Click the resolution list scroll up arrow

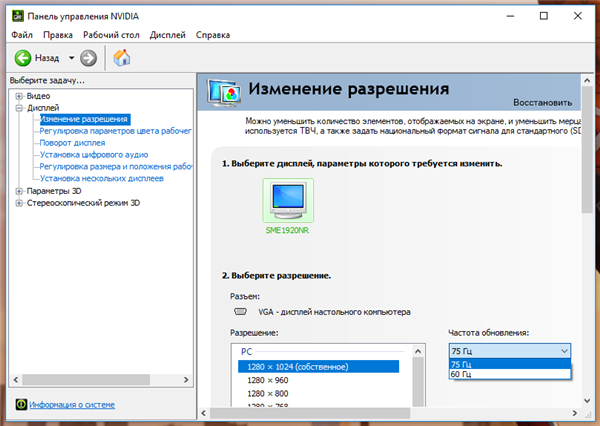[x=418, y=351]
